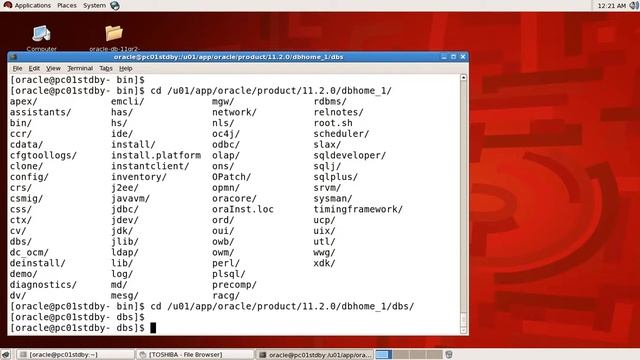Screen dimensions: 640x360
Task: Launch the web browser globe icon in the panel
Action: (x=115, y=6)
